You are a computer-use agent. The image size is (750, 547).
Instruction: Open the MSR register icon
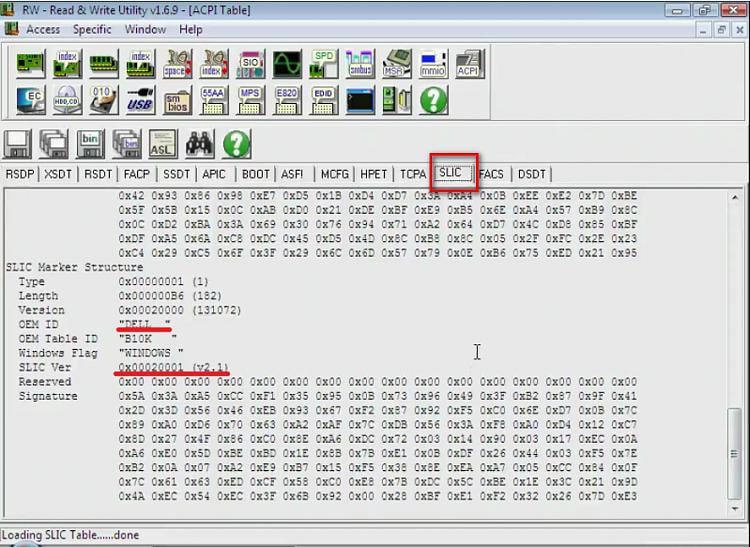[397, 64]
